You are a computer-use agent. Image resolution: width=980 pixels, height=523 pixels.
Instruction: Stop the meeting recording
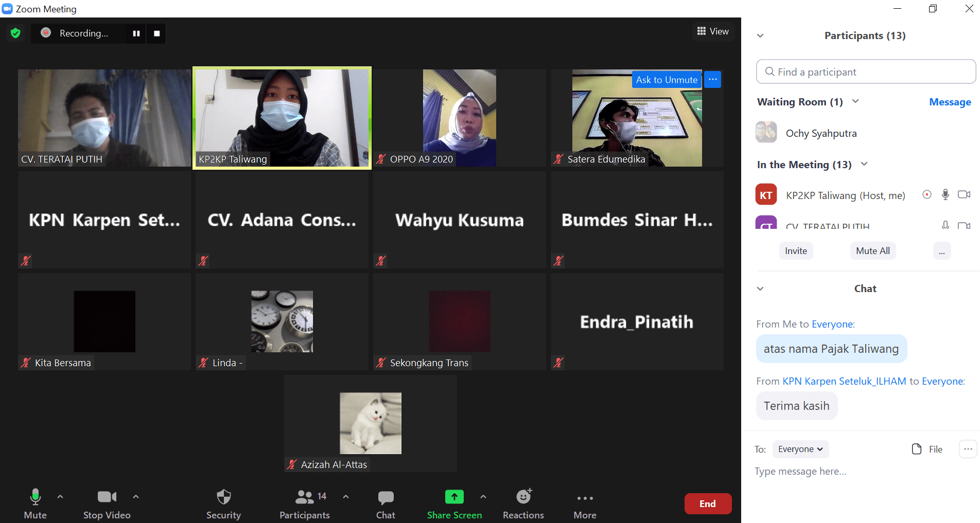click(157, 33)
